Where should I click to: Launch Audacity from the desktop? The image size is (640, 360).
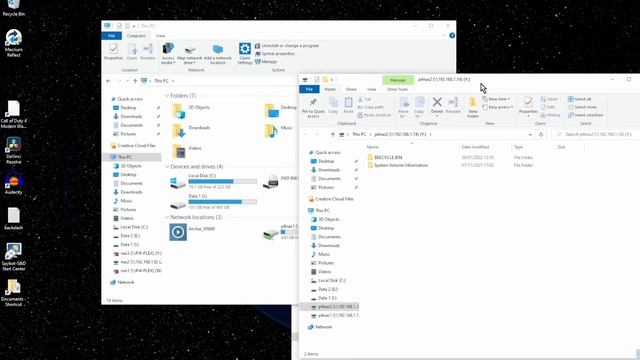(x=13, y=183)
